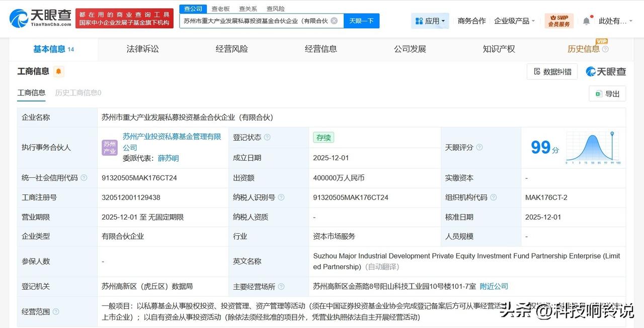Click the alarm bell next to 工商信息

click(58, 71)
